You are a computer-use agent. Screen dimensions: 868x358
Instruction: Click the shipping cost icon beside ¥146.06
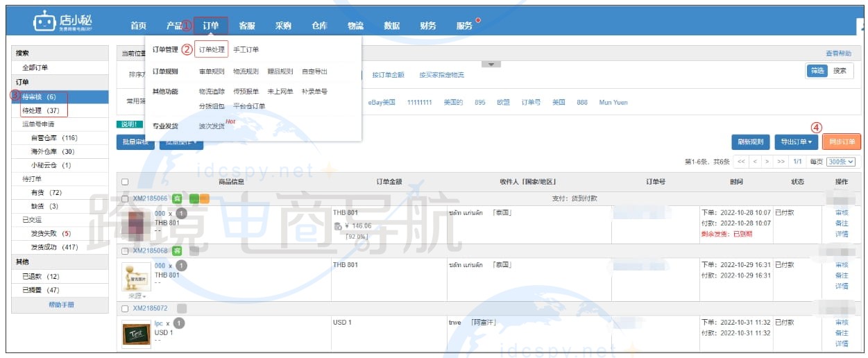[x=337, y=226]
